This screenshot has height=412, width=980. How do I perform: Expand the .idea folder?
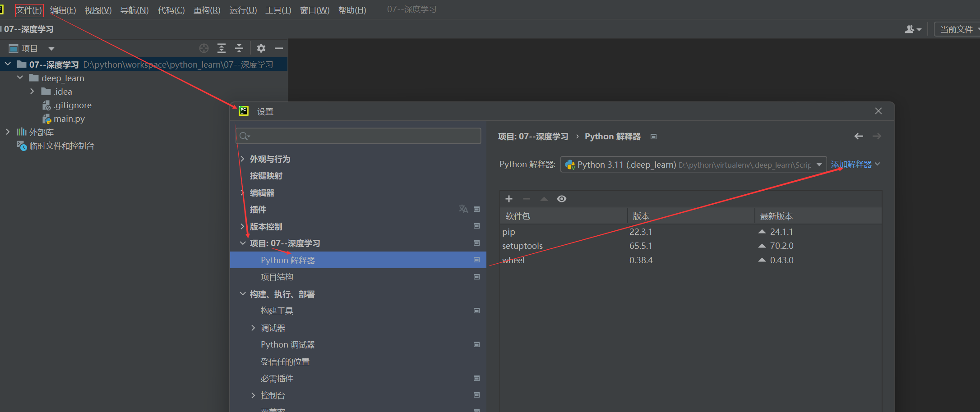pyautogui.click(x=32, y=91)
